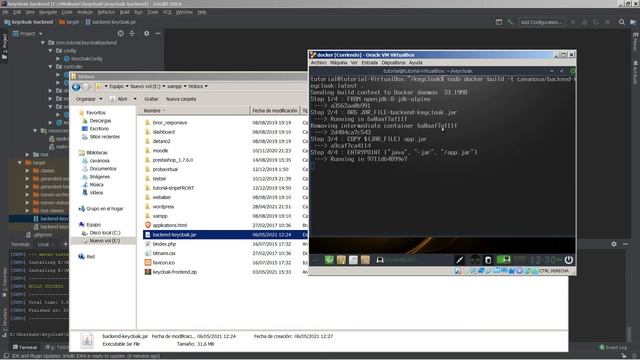Click the green shield icon in VM panel
The image size is (640, 360).
pyautogui.click(x=329, y=260)
